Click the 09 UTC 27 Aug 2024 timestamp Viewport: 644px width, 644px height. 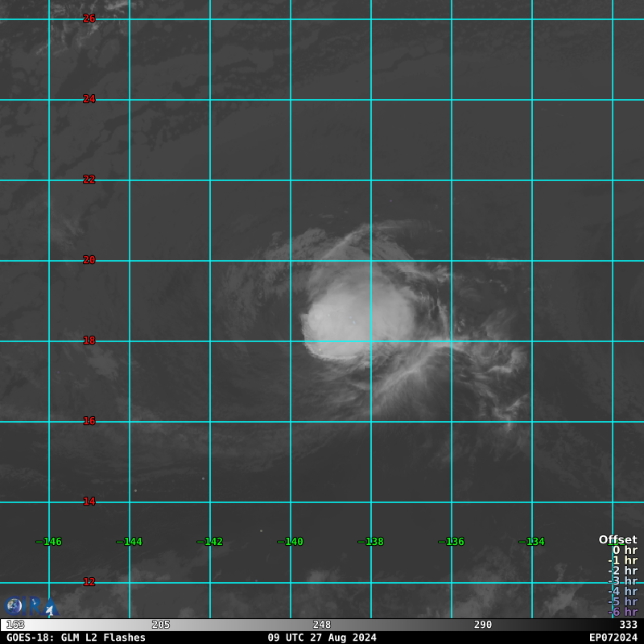pos(322,638)
